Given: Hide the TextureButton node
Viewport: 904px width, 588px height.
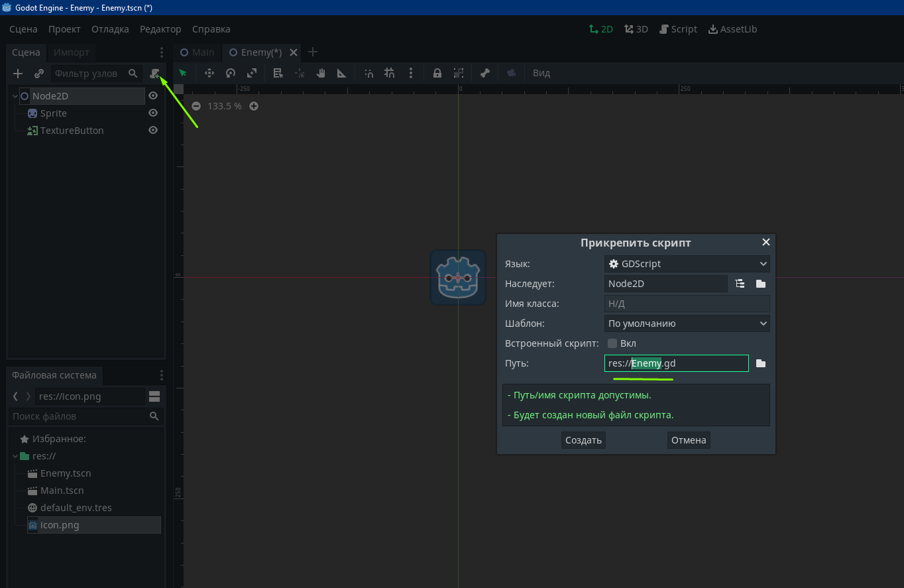Looking at the screenshot, I should coord(153,131).
